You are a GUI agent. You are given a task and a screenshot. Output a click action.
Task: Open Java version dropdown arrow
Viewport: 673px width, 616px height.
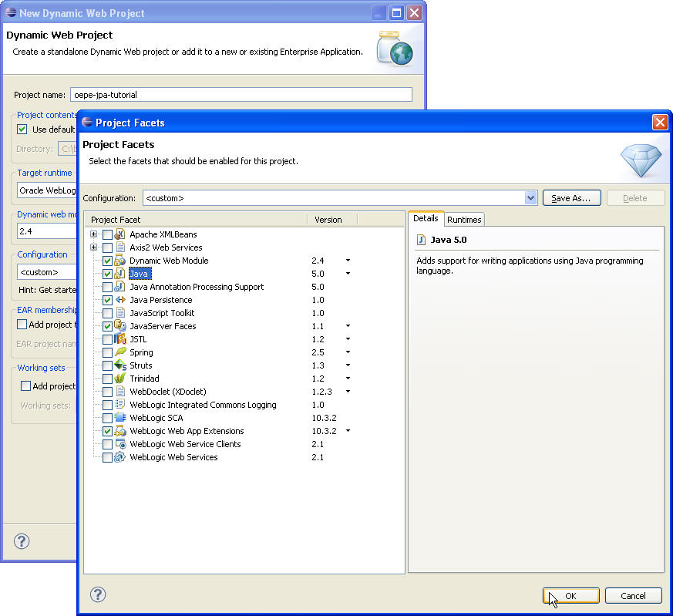point(348,273)
